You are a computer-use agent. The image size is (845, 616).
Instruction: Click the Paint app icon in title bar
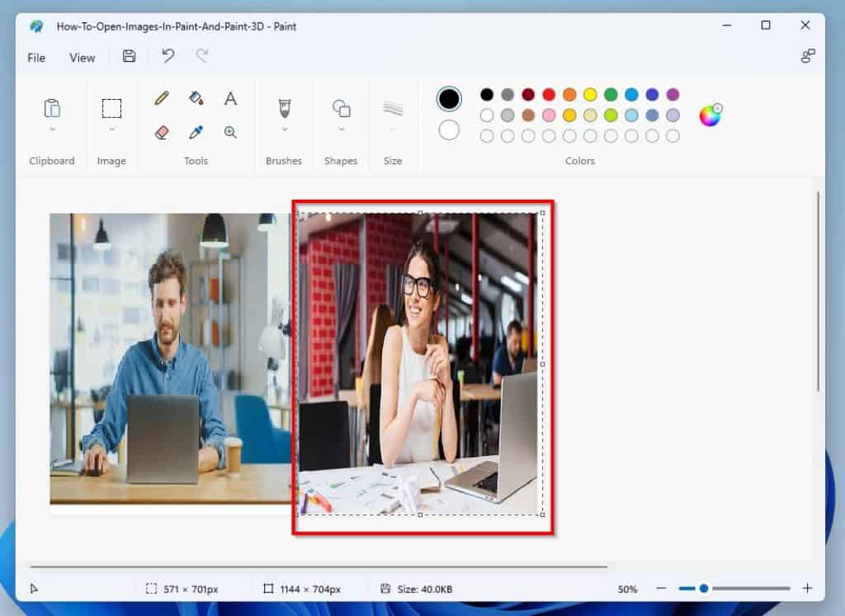point(36,26)
